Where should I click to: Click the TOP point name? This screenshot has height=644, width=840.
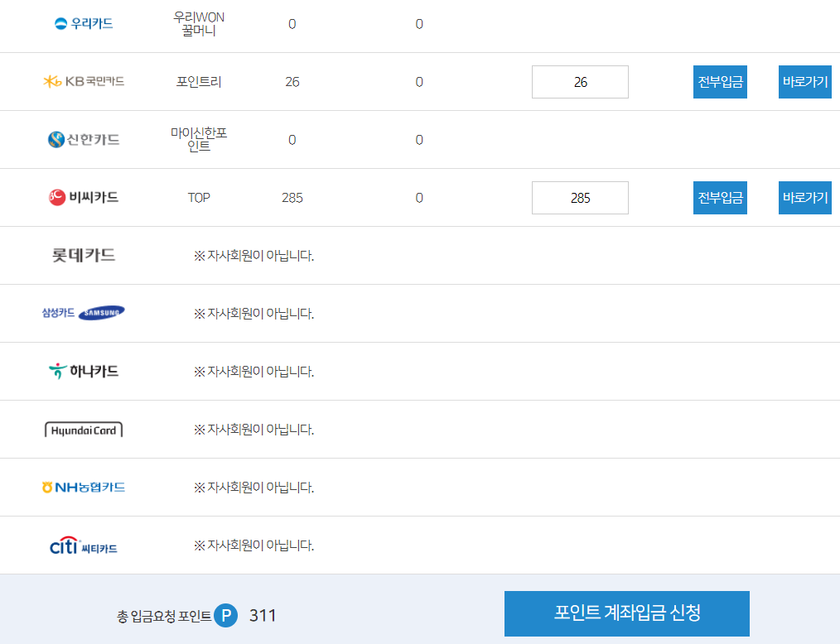[x=199, y=198]
